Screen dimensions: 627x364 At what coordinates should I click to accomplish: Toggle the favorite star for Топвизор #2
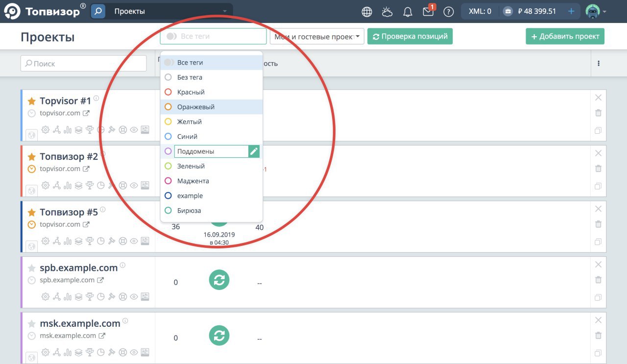click(x=32, y=157)
